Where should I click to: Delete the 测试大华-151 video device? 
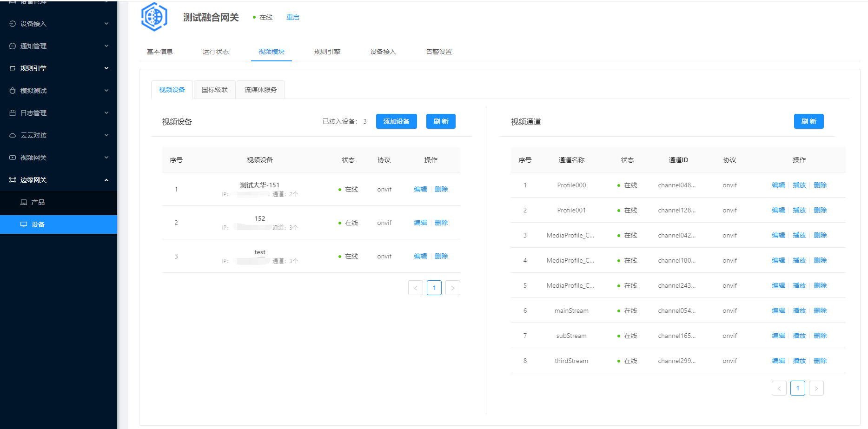point(441,189)
